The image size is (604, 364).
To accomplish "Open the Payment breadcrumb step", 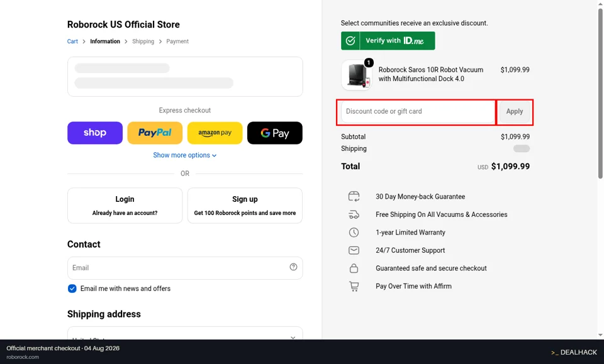I will [177, 41].
